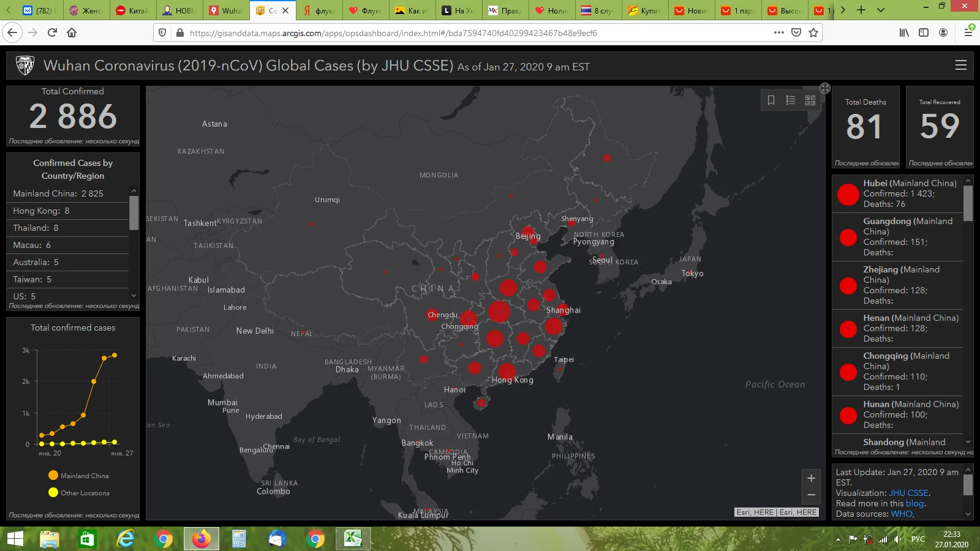Click the Mainland China peak point on chart
The width and height of the screenshot is (980, 551).
click(x=115, y=355)
